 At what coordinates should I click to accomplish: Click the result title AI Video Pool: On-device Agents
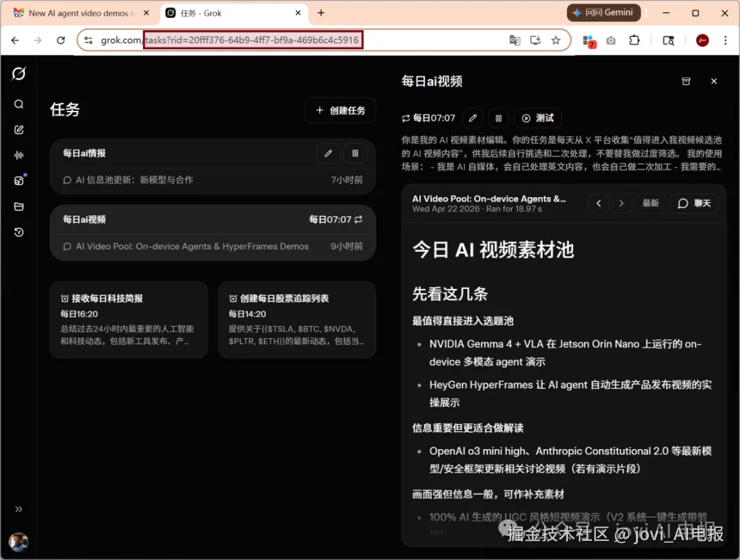[x=489, y=199]
